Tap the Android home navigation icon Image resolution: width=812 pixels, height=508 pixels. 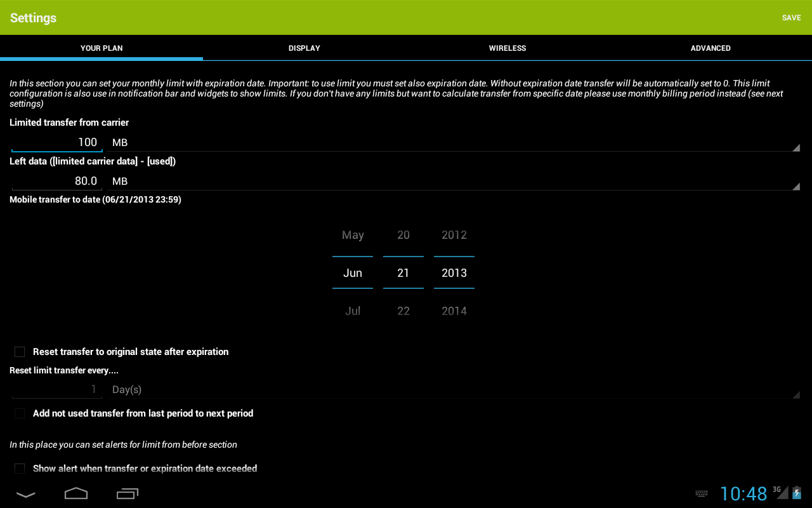76,493
